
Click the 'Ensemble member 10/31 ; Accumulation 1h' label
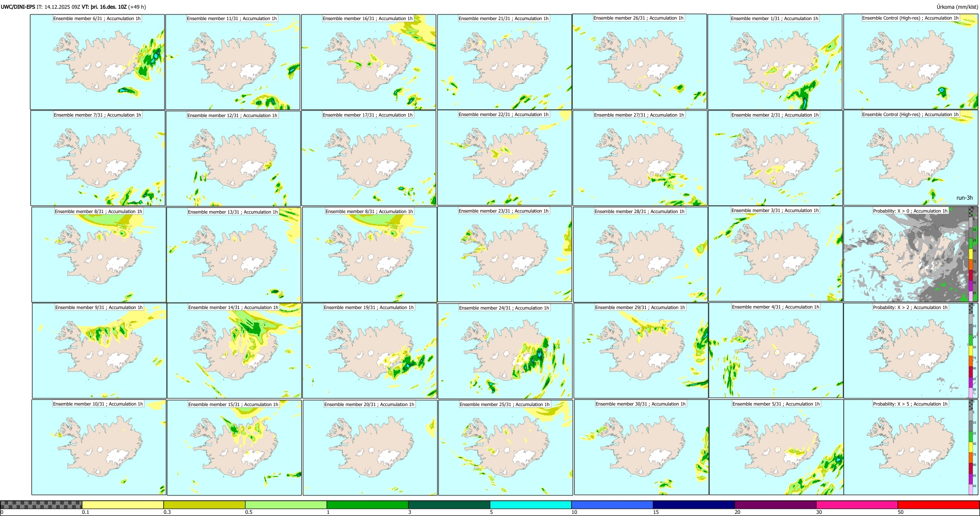click(98, 404)
